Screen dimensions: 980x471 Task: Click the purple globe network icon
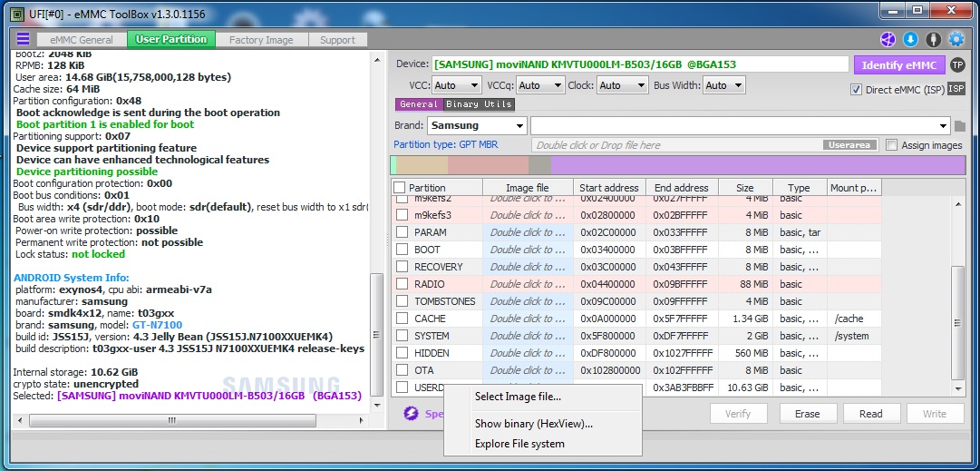(888, 39)
